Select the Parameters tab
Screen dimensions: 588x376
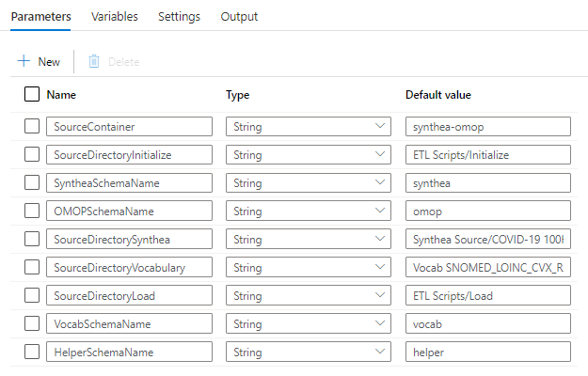(41, 17)
